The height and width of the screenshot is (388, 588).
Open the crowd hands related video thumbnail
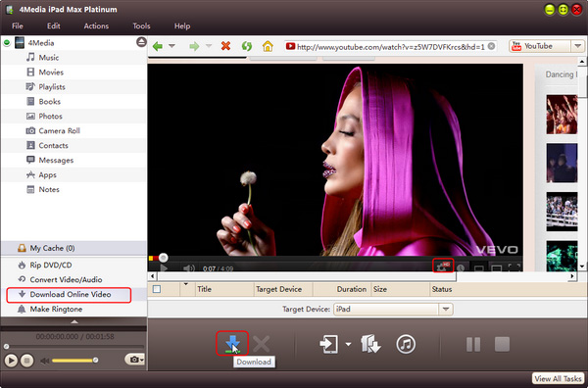coord(562,115)
